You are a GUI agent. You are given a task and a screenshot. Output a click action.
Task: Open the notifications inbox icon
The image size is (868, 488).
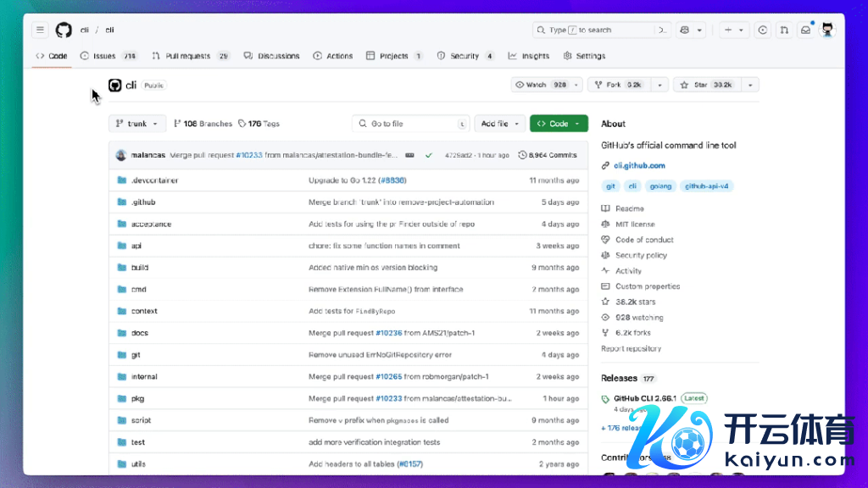(805, 30)
